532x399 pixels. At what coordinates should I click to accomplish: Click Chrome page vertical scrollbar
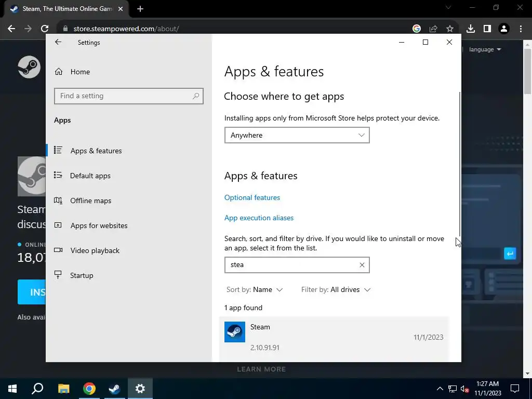tap(527, 71)
